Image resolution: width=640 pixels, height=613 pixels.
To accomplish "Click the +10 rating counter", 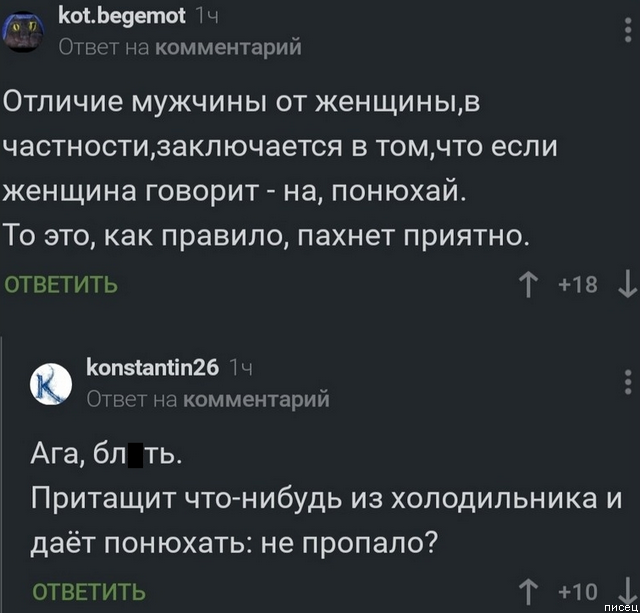I will (x=578, y=590).
